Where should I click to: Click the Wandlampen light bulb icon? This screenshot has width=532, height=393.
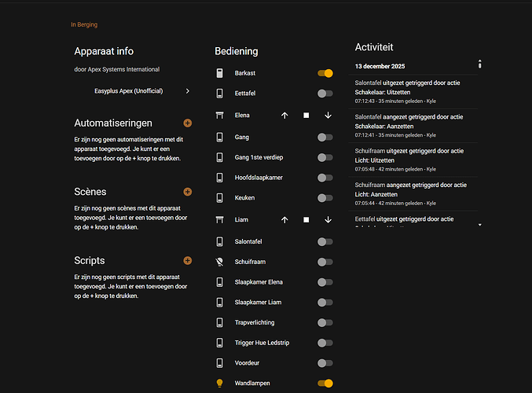point(220,384)
